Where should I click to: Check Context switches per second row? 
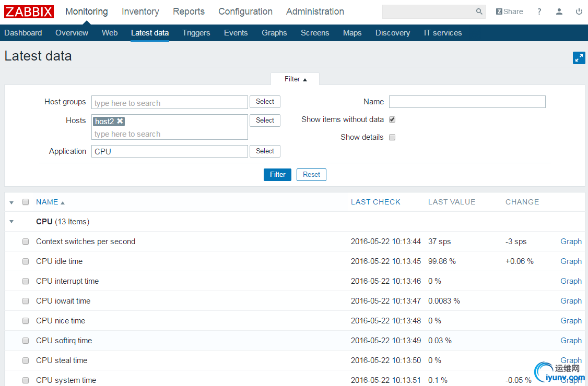point(26,242)
